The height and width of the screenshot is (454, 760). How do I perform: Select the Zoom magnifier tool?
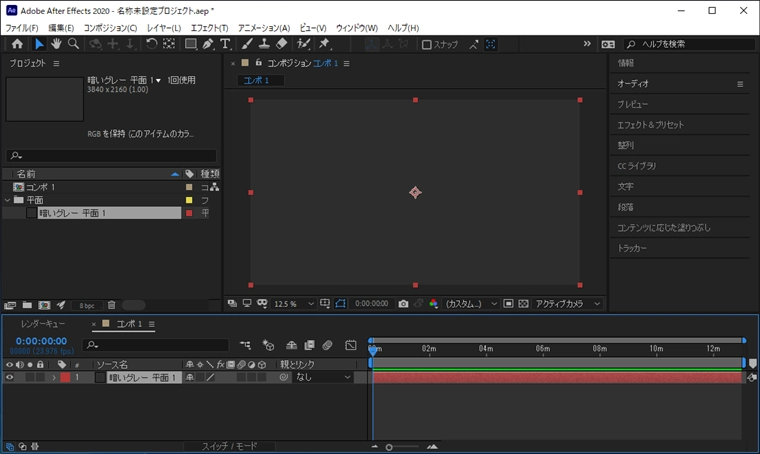[73, 44]
